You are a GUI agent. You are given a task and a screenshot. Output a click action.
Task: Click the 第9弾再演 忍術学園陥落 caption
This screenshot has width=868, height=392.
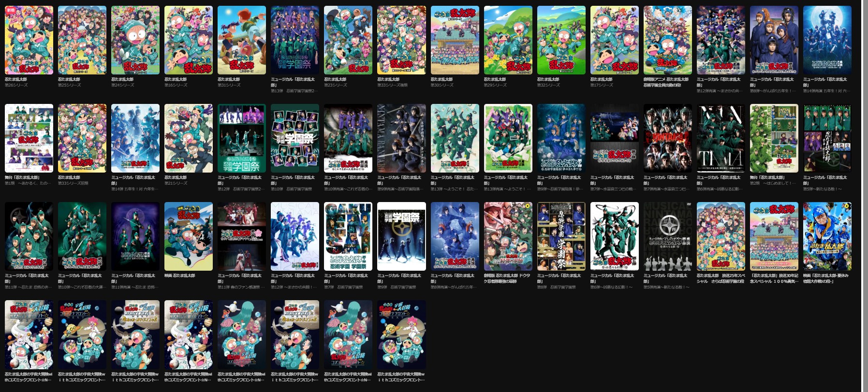401,189
